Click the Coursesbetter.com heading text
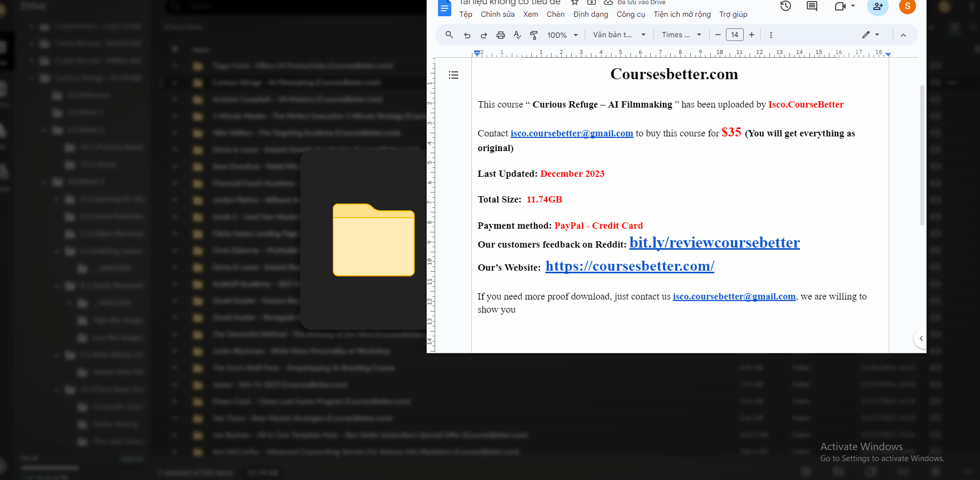Image resolution: width=980 pixels, height=480 pixels. (674, 74)
